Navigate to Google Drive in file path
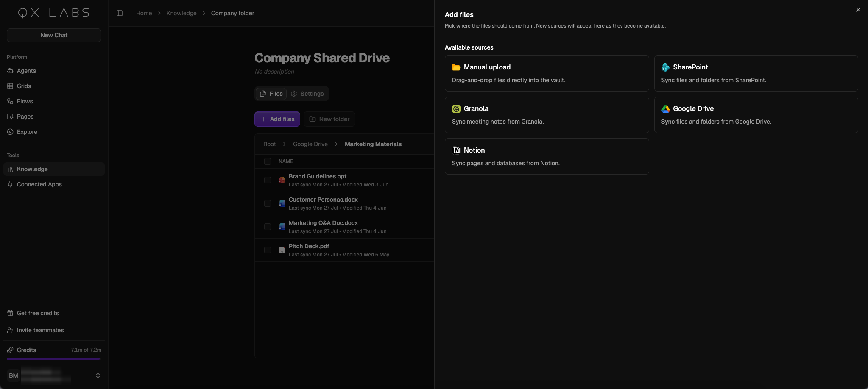The image size is (868, 389). (x=310, y=144)
